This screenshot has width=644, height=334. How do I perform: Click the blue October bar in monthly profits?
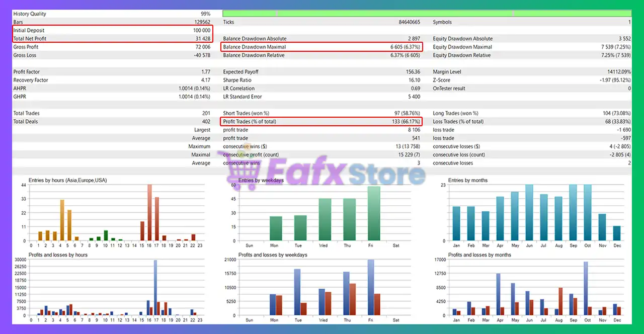(586, 288)
